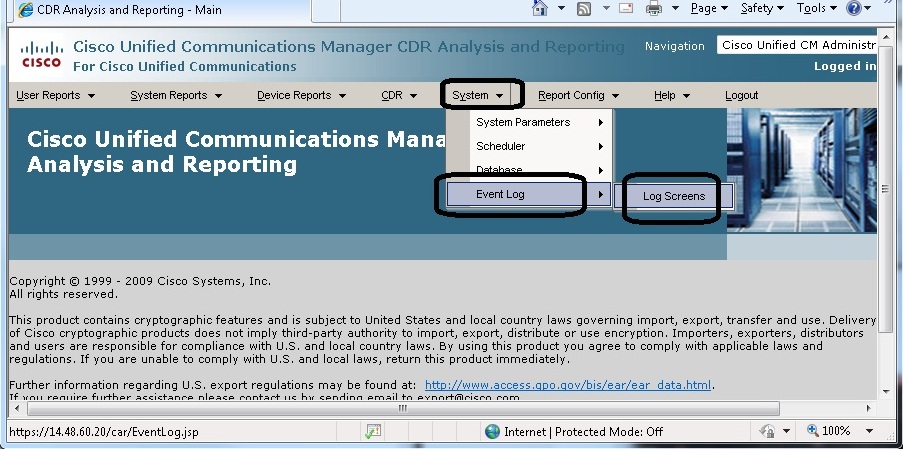Open the System menu

click(x=478, y=96)
